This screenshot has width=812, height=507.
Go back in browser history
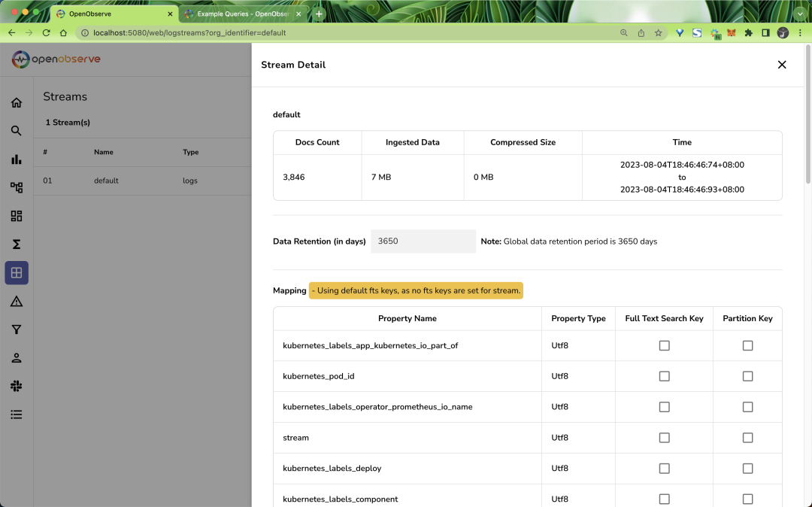point(12,32)
